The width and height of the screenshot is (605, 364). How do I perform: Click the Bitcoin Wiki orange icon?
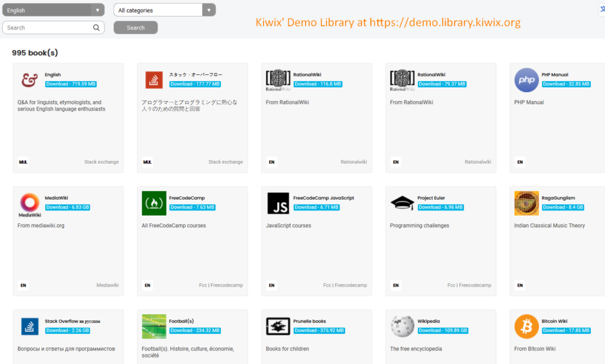[526, 326]
